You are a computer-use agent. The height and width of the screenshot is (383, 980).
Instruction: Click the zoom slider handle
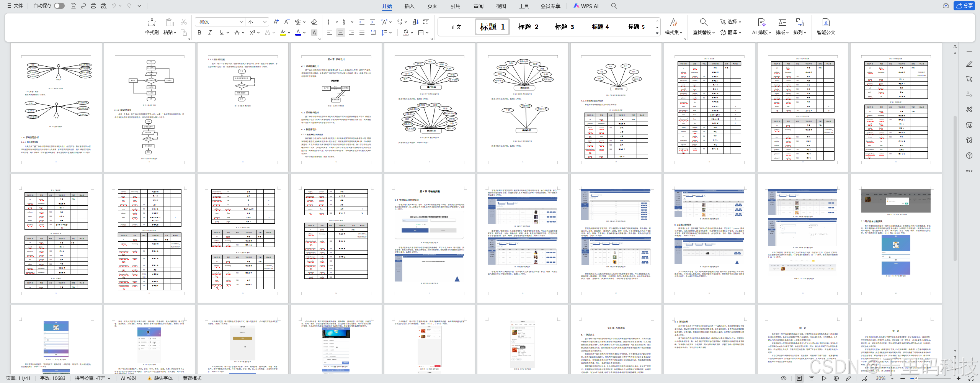coord(916,378)
